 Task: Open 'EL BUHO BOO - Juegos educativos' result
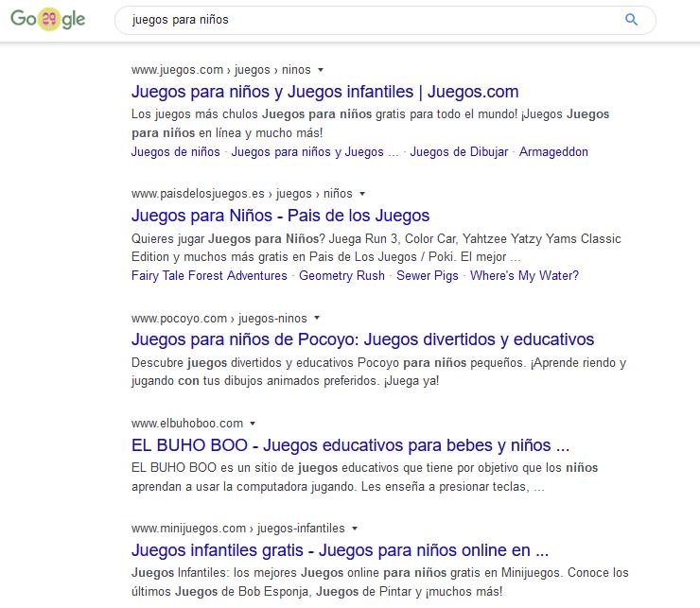pyautogui.click(x=350, y=445)
